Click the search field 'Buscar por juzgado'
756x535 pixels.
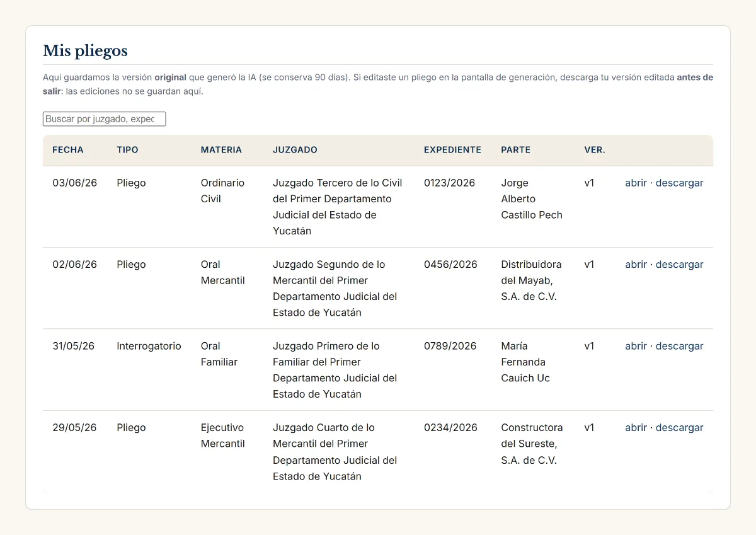(104, 119)
